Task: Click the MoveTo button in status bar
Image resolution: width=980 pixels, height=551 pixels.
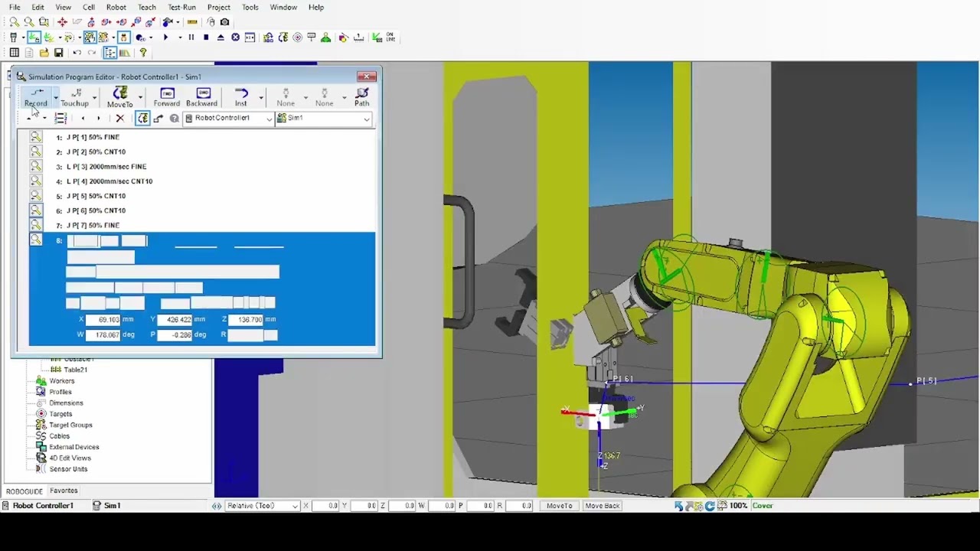Action: pos(559,506)
